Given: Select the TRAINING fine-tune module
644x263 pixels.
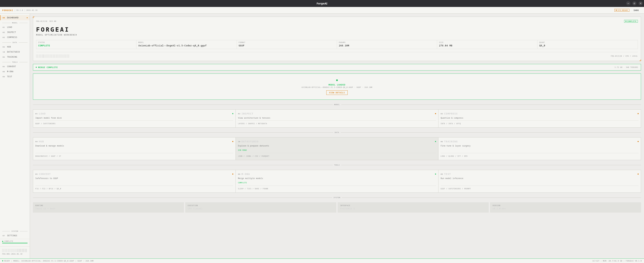Looking at the screenshot, I should [x=12, y=57].
